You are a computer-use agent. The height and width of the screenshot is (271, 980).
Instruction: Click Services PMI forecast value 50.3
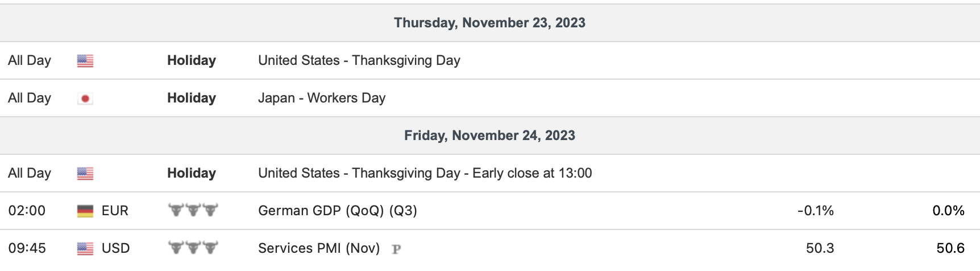820,248
